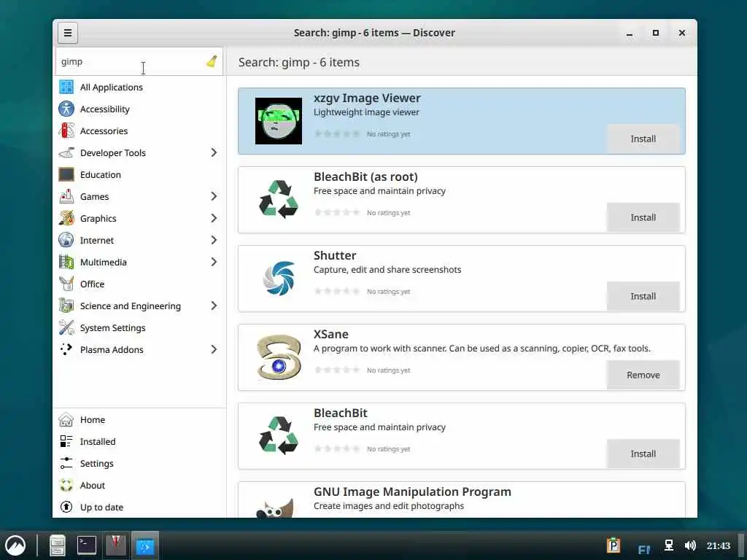Remove XSane
The image size is (747, 560).
[643, 375]
